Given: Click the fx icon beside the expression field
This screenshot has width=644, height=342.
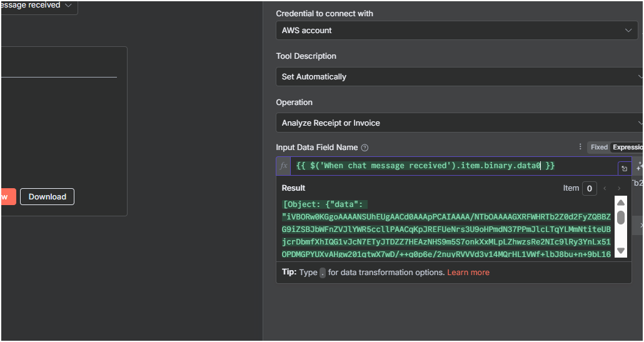Looking at the screenshot, I should coord(283,166).
